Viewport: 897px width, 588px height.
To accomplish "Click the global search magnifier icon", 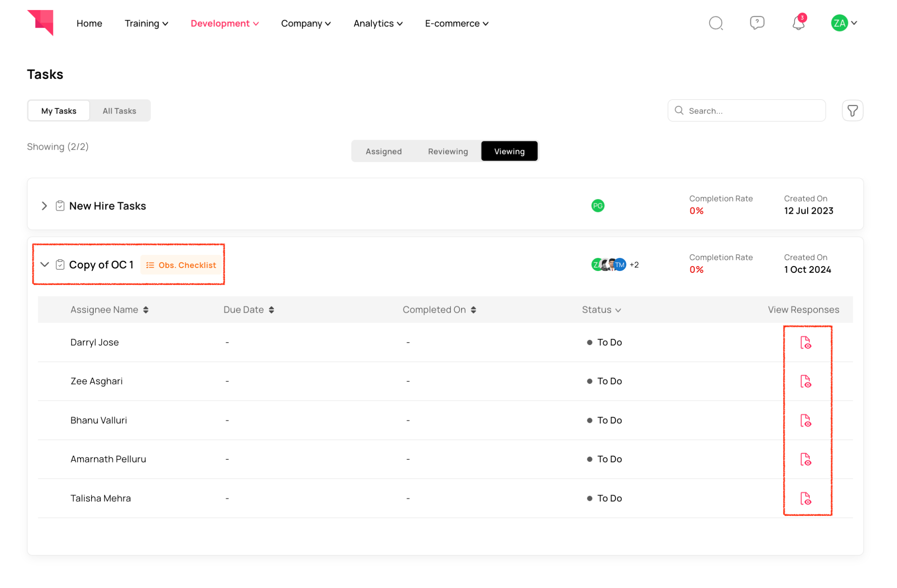I will click(x=716, y=23).
